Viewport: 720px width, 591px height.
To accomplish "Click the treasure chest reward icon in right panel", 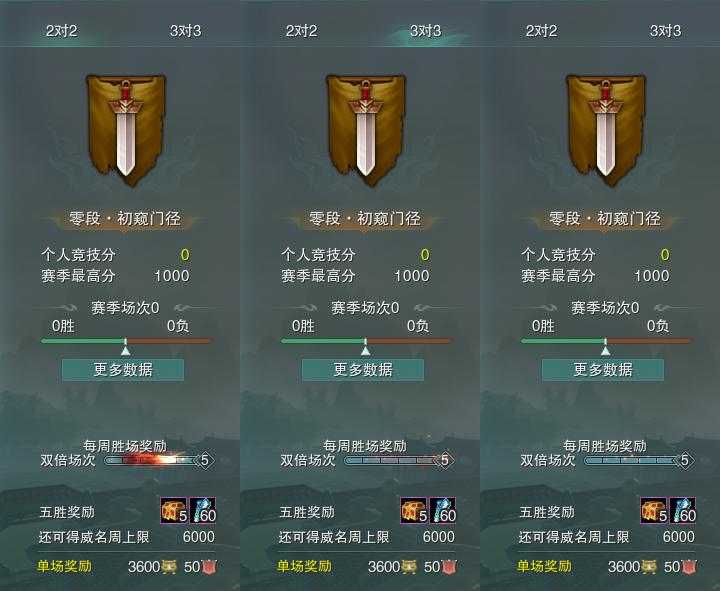I will pos(654,510).
